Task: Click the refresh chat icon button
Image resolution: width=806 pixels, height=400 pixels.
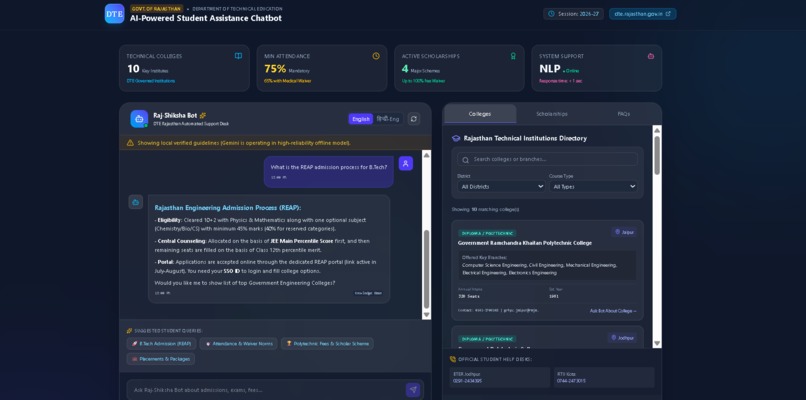Action: (414, 119)
